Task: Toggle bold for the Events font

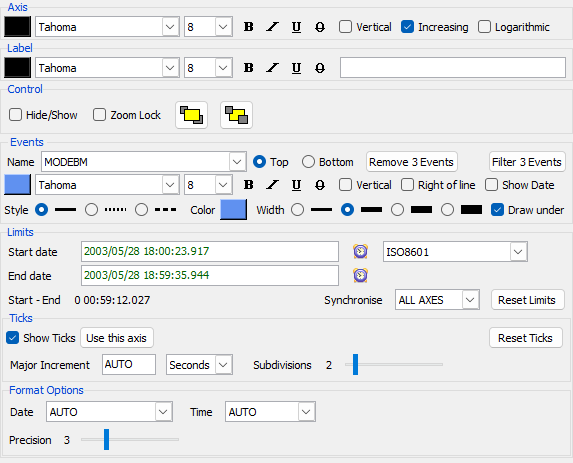Action: (x=248, y=185)
